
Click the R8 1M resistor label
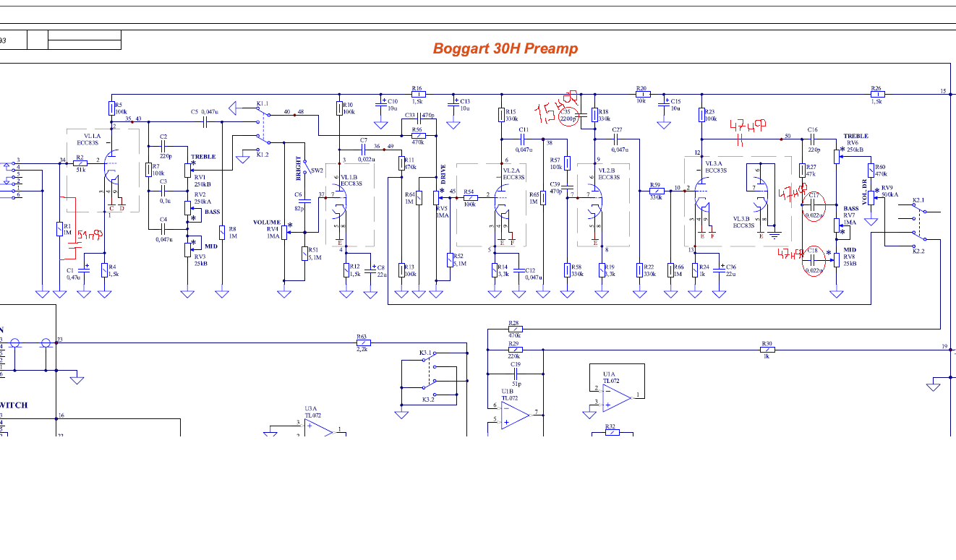tap(233, 232)
